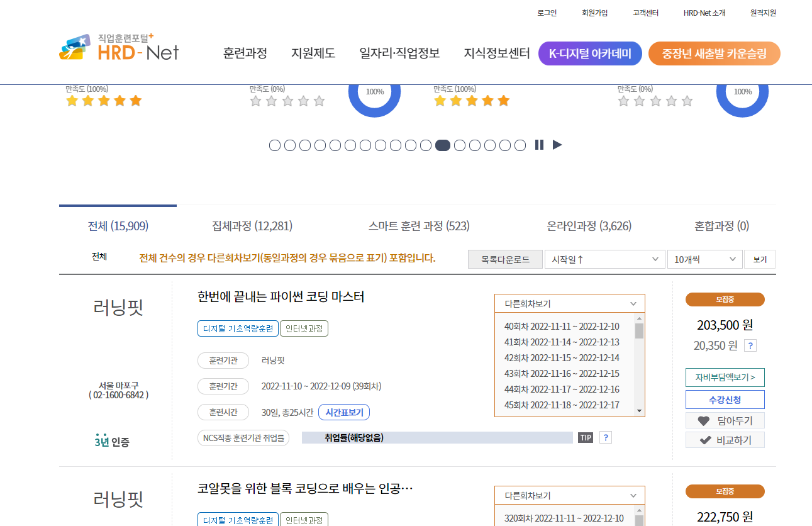Click the 3년 인증 certification mark
The width and height of the screenshot is (812, 526).
click(113, 440)
